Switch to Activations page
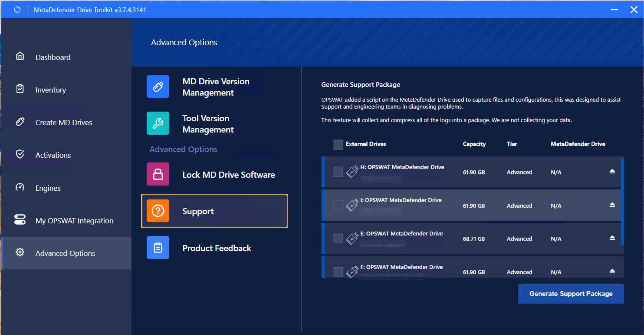Image resolution: width=644 pixels, height=335 pixels. point(66,155)
